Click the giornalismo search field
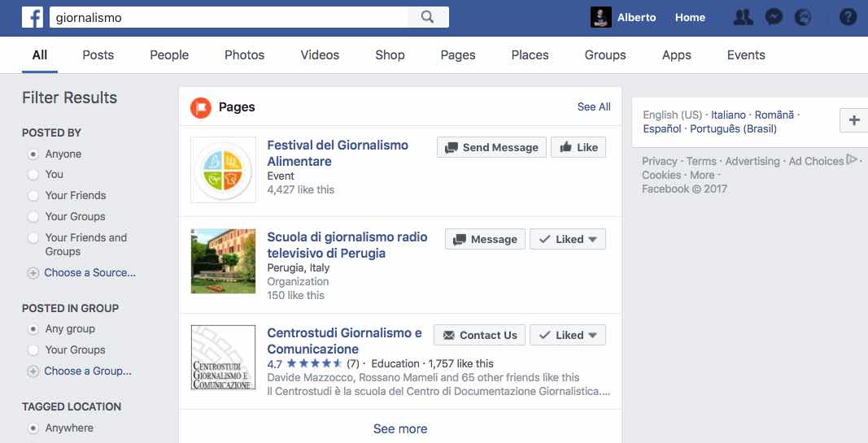 coord(229,17)
